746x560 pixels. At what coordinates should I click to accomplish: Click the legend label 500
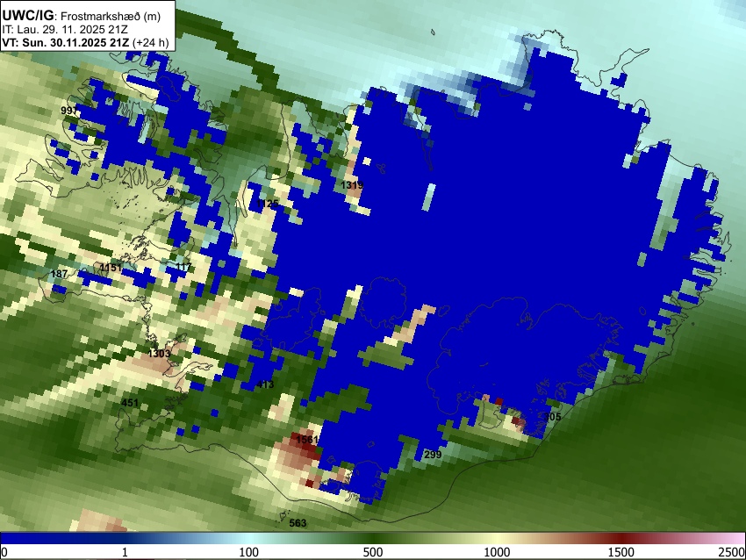(373, 552)
